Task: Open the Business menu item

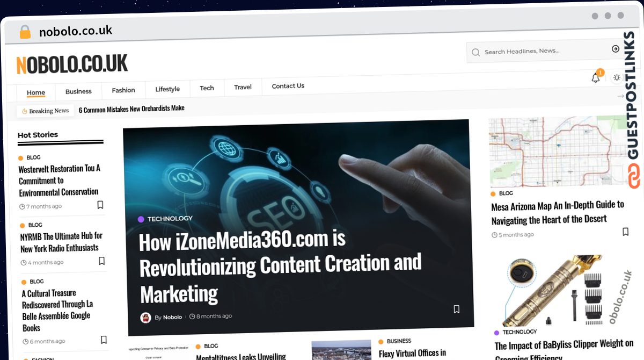Action: (x=78, y=91)
